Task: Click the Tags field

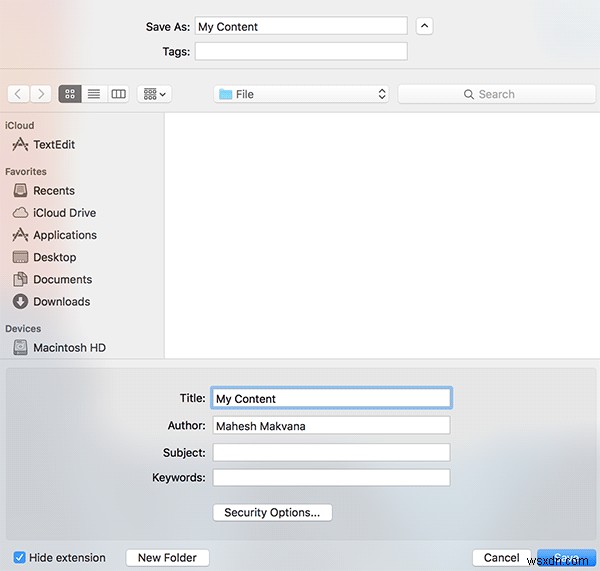Action: (x=301, y=51)
